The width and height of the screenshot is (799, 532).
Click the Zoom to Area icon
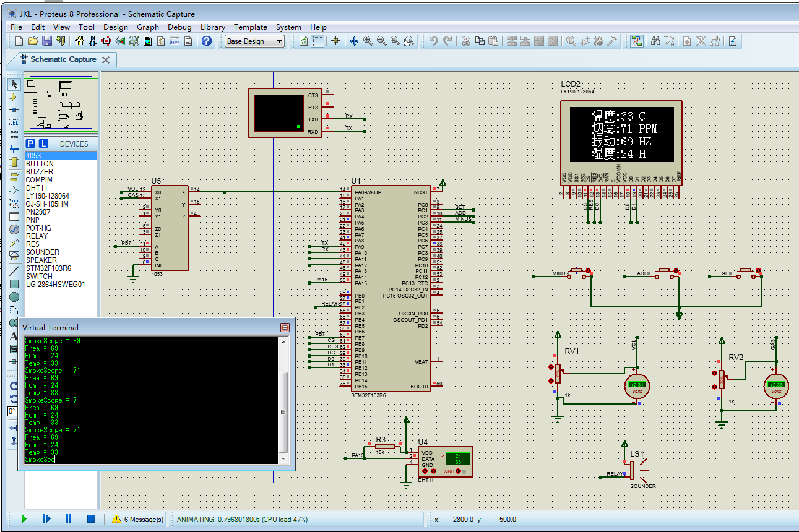[409, 41]
